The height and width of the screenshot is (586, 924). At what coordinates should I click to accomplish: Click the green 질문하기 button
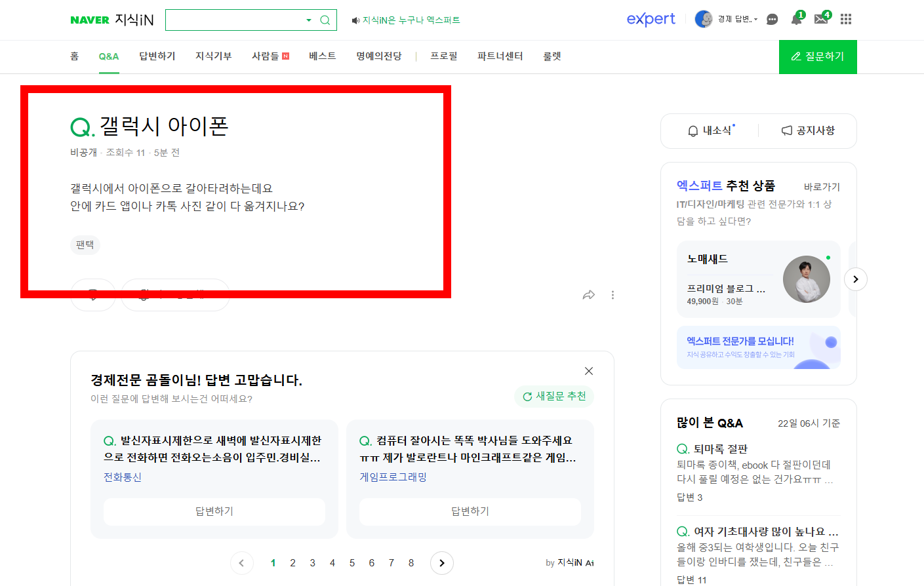coord(818,57)
